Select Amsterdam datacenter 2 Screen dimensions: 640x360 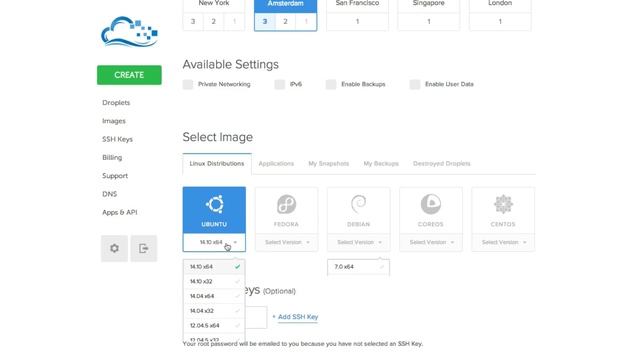(x=285, y=21)
